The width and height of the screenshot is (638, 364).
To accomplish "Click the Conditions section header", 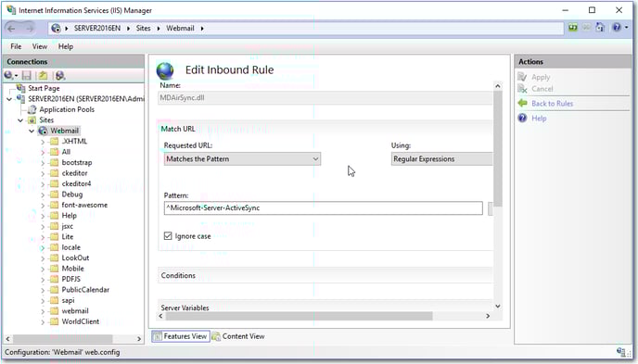I will click(x=325, y=275).
